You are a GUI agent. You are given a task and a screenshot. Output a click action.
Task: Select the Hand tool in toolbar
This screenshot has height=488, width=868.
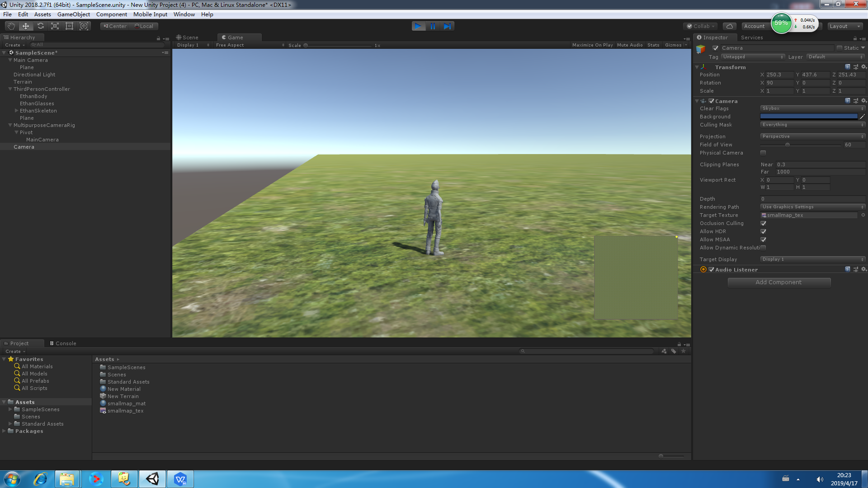coord(11,26)
